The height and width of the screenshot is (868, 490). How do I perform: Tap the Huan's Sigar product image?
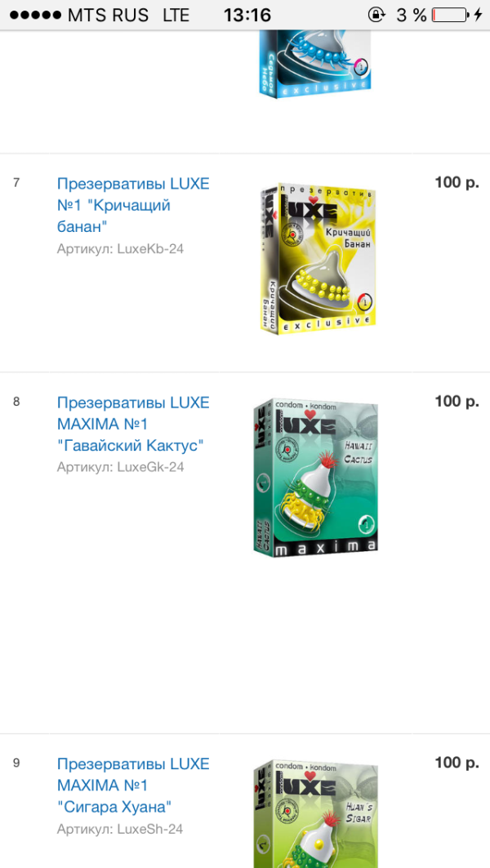pyautogui.click(x=315, y=814)
